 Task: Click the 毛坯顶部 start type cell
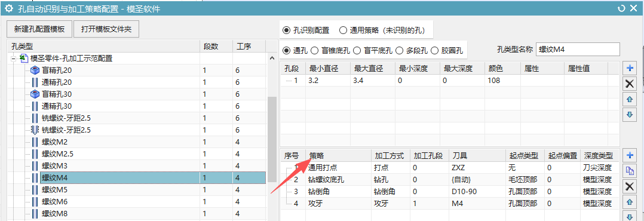(525, 180)
